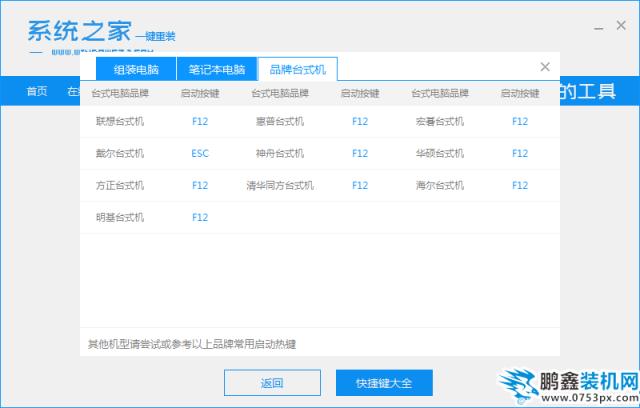Click the 返回 button

(272, 383)
